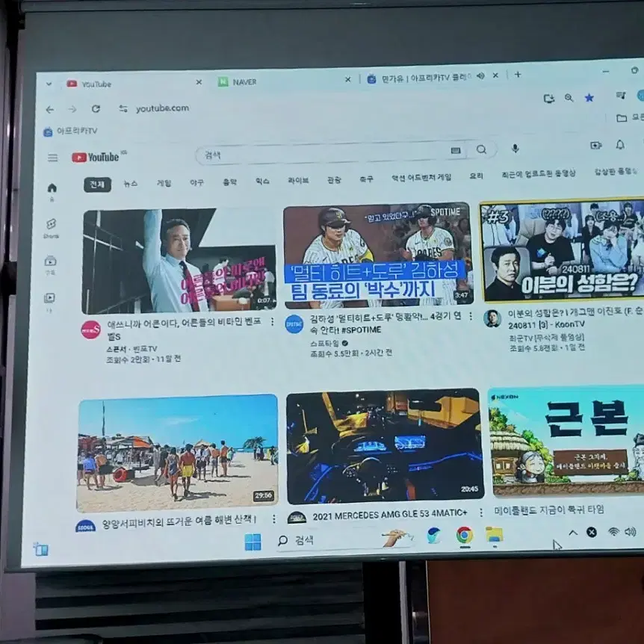Select the 게임 filter chip

164,183
